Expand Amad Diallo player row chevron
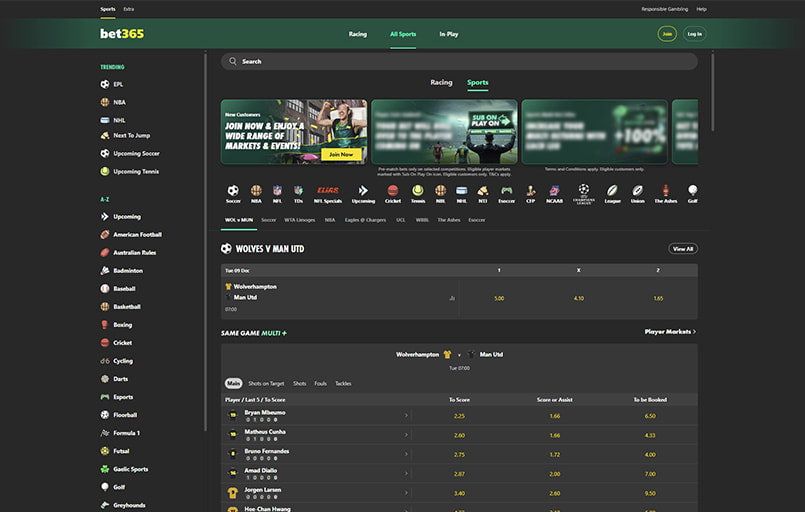The image size is (805, 512). (x=406, y=473)
